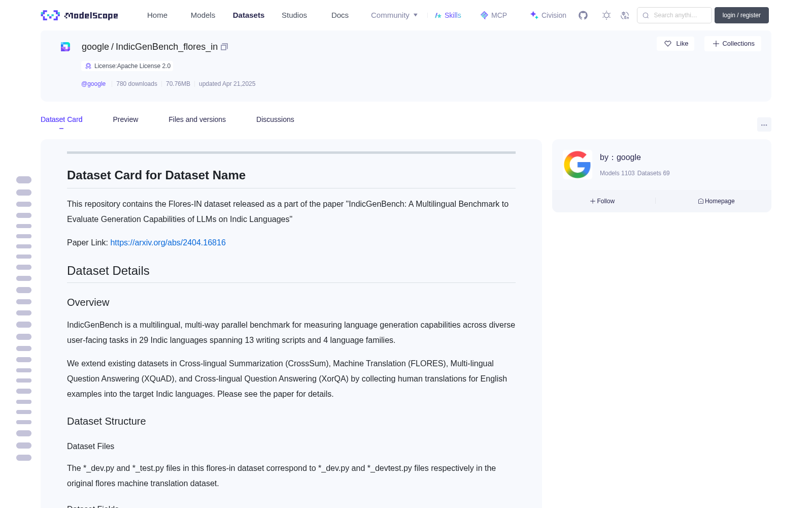
Task: Click the 'Dataset Structure' heading
Action: coord(107,421)
